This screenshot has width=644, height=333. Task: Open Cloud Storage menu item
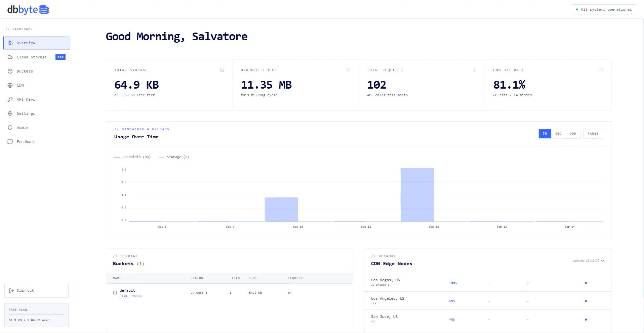[37, 57]
